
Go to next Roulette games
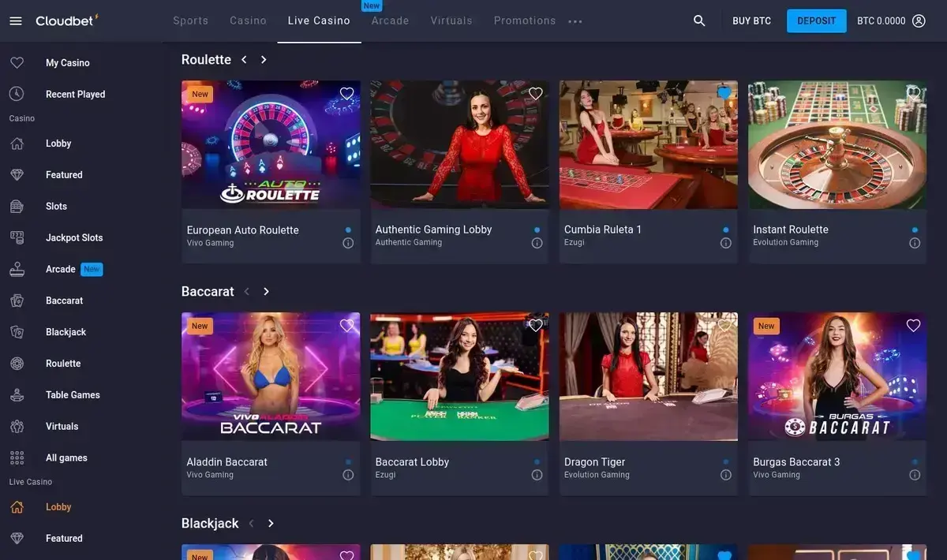pos(264,60)
